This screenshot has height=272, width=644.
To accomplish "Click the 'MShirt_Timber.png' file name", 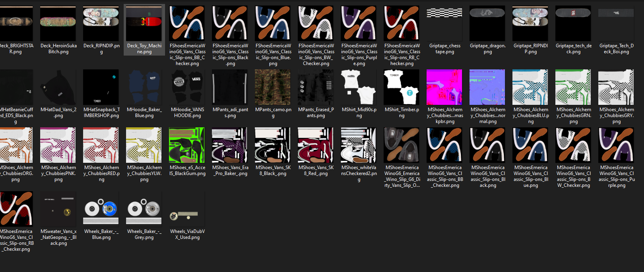I will click(402, 112).
